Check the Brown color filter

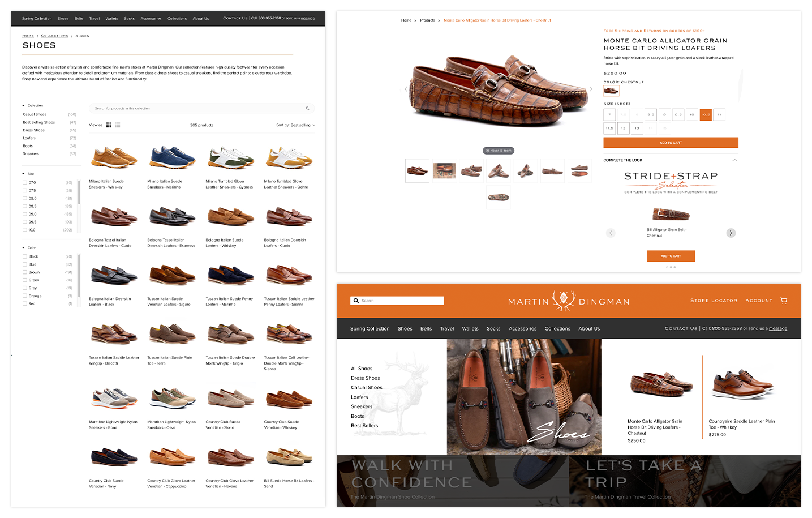[24, 272]
